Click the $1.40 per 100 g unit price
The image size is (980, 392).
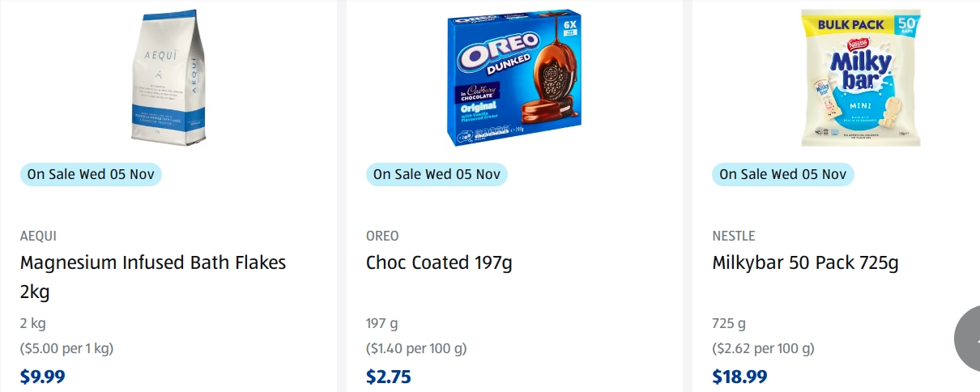coord(416,349)
